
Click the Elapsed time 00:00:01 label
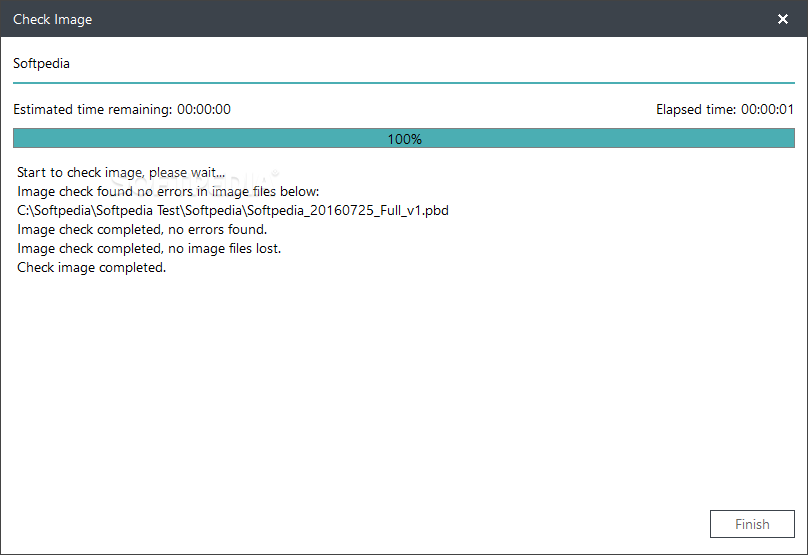(725, 109)
